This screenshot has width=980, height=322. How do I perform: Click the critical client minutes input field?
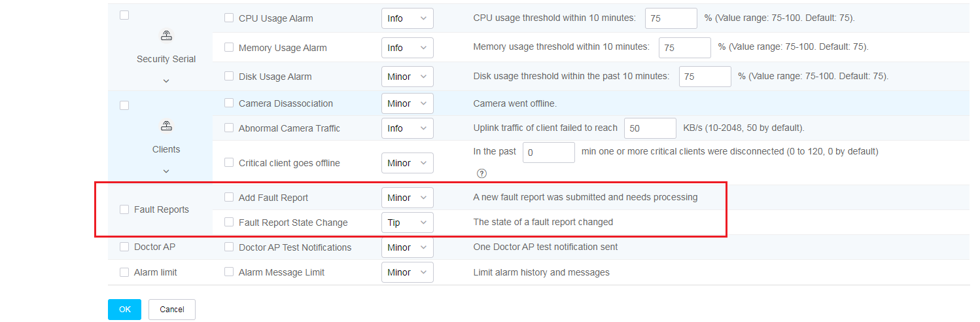[x=549, y=152]
